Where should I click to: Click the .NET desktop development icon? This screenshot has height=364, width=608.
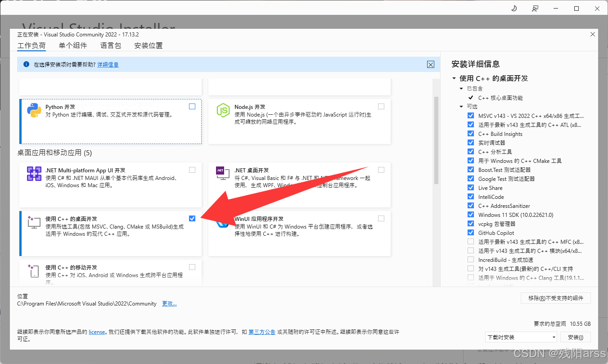point(223,174)
